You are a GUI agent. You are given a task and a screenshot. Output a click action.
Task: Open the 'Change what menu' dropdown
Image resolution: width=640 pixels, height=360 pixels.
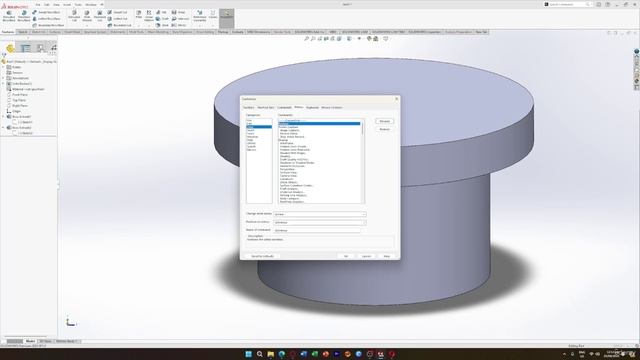320,214
